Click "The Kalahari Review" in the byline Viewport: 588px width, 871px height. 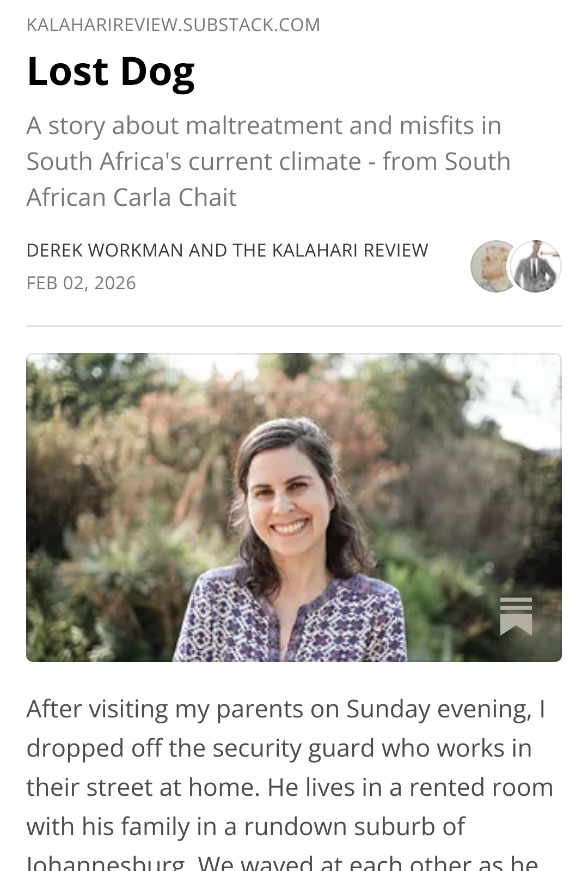[330, 250]
